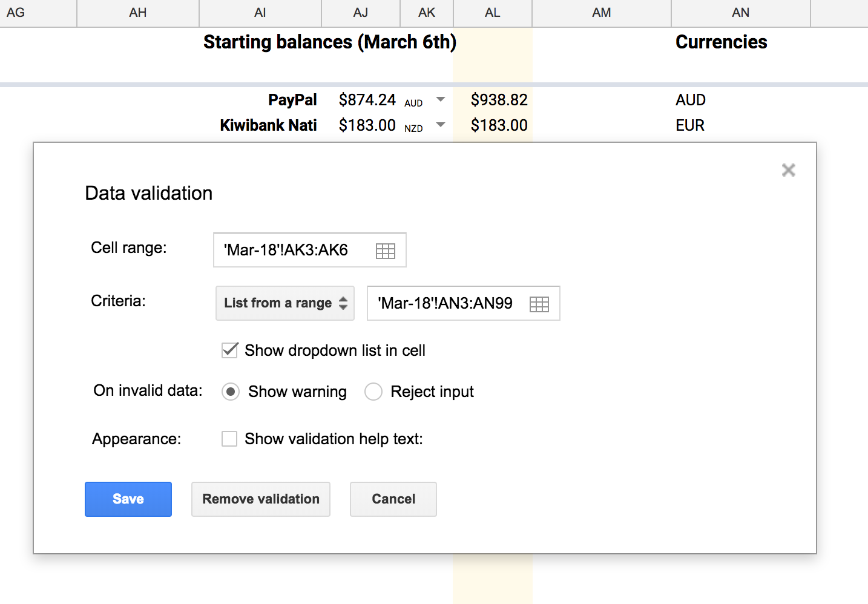
Task: Select column AI header
Action: (x=260, y=13)
